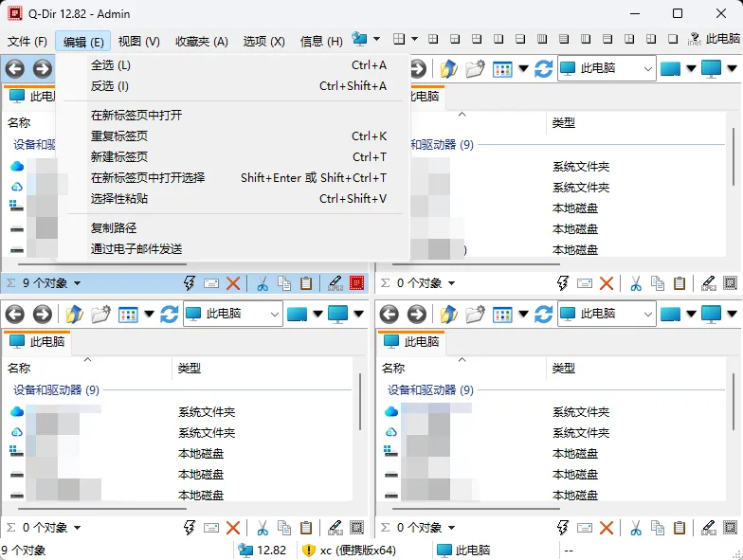Open the 此电脑 address combo box in the top-right pane
Screen dimensions: 743x560
(607, 68)
